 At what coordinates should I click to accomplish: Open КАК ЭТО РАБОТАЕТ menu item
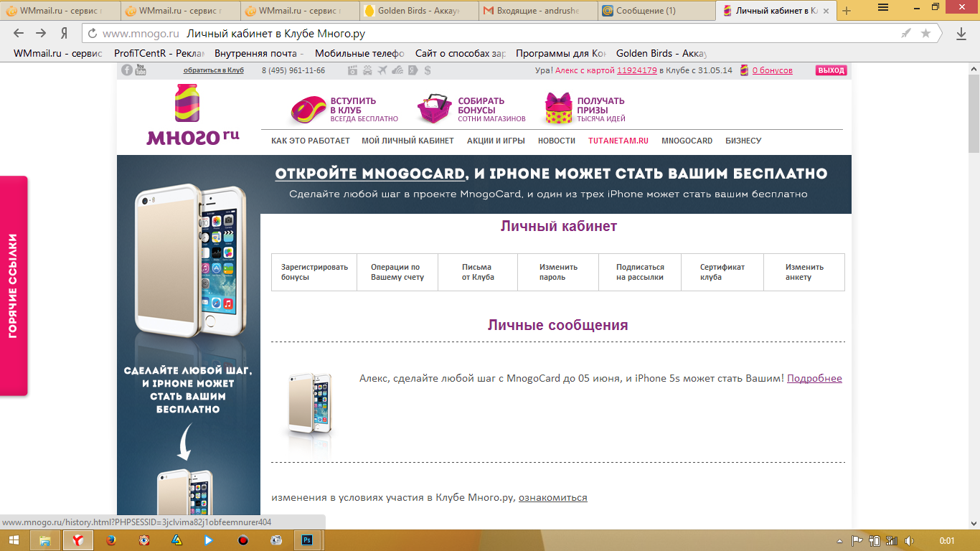(311, 141)
